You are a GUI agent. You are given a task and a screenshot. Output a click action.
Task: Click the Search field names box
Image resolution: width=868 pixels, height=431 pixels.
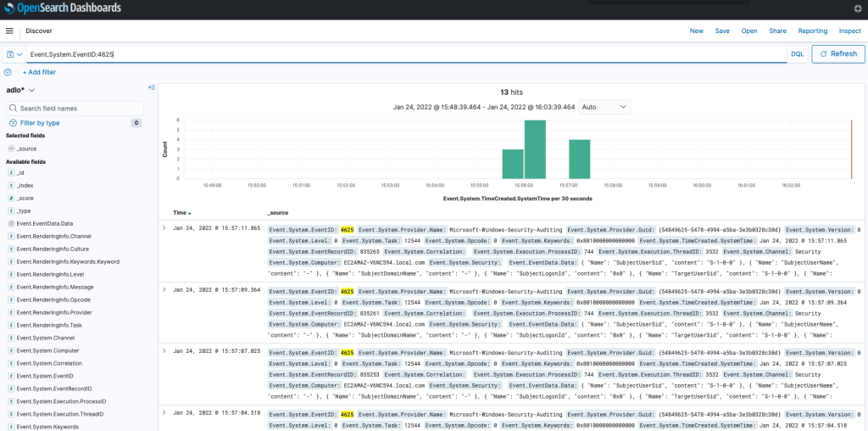[x=75, y=108]
